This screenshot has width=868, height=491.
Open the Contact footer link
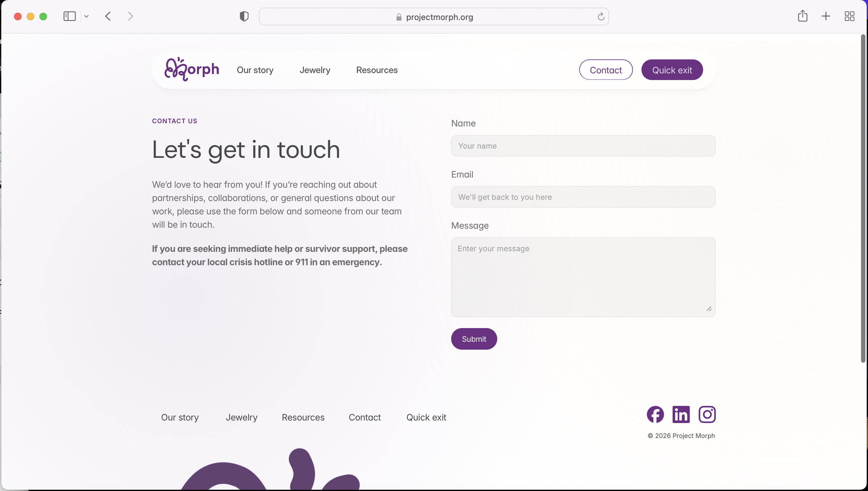point(365,418)
